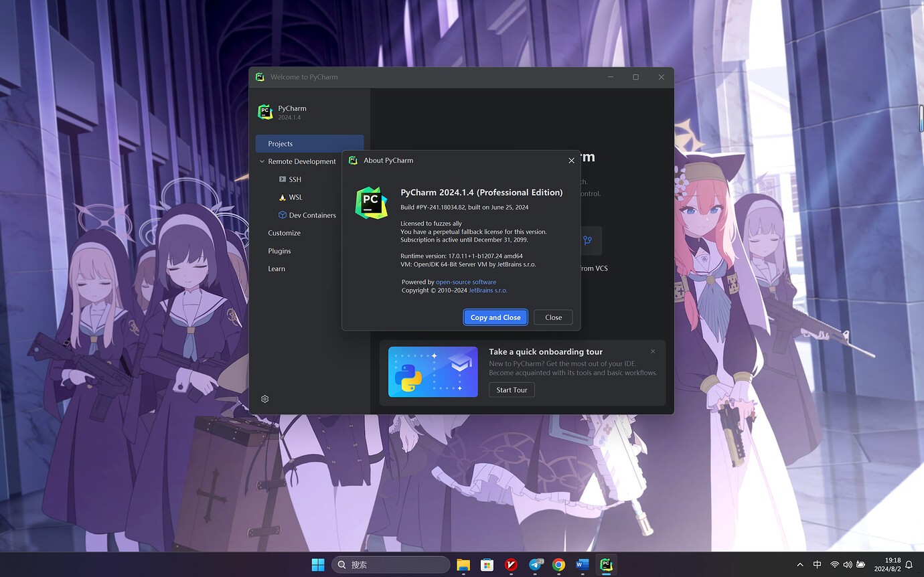The height and width of the screenshot is (577, 924).
Task: Select SSH under Remote Development
Action: tap(295, 179)
